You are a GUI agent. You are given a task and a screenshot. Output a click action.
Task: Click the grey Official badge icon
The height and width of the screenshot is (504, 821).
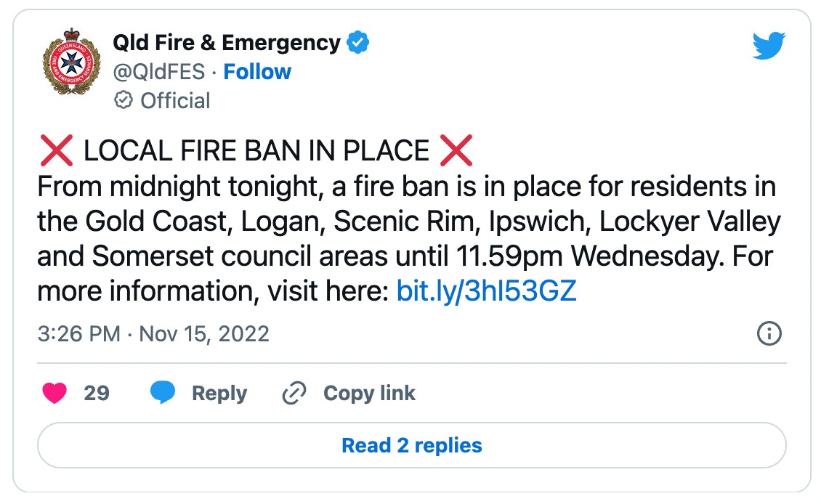124,100
